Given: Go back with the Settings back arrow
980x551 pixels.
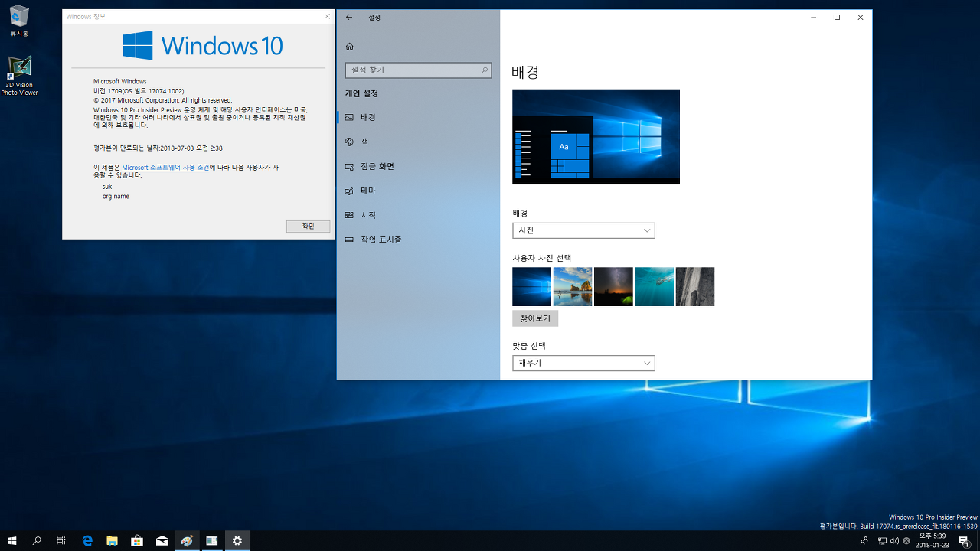Looking at the screenshot, I should tap(349, 17).
